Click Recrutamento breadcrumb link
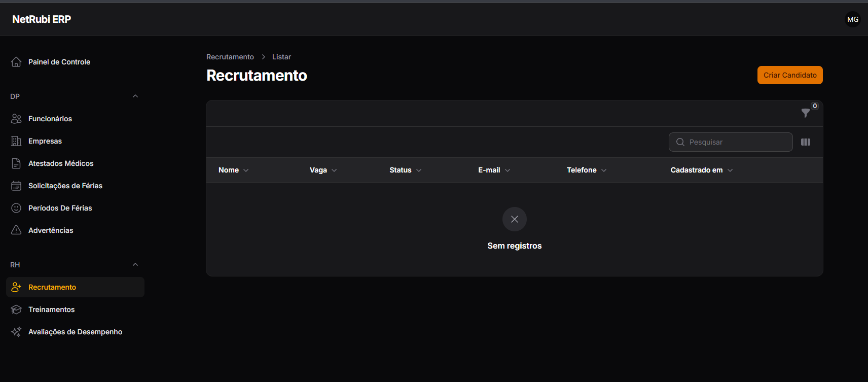The width and height of the screenshot is (868, 382). (x=230, y=57)
